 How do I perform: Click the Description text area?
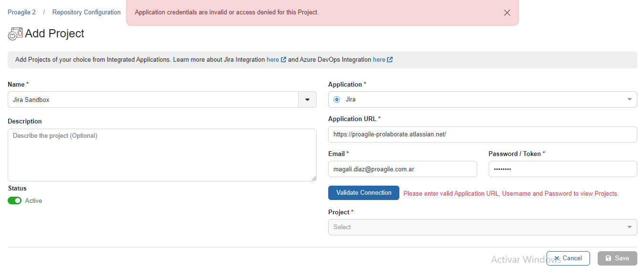coord(162,155)
